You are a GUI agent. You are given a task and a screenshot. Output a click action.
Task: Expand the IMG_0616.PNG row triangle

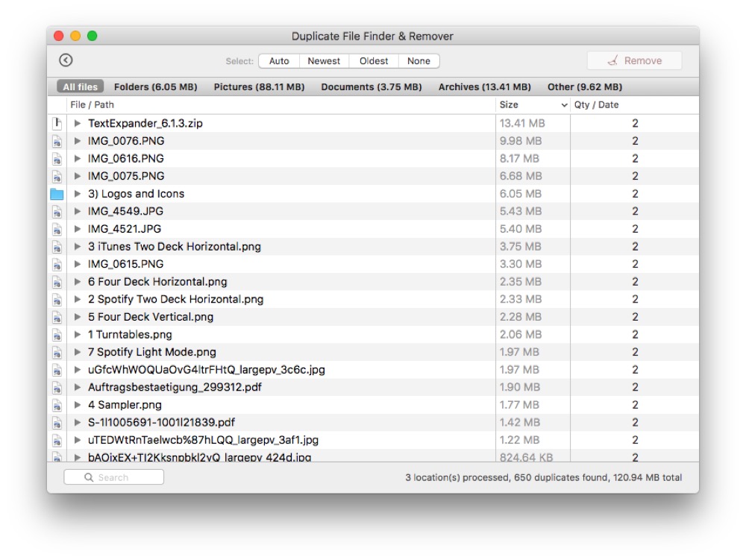coord(78,159)
